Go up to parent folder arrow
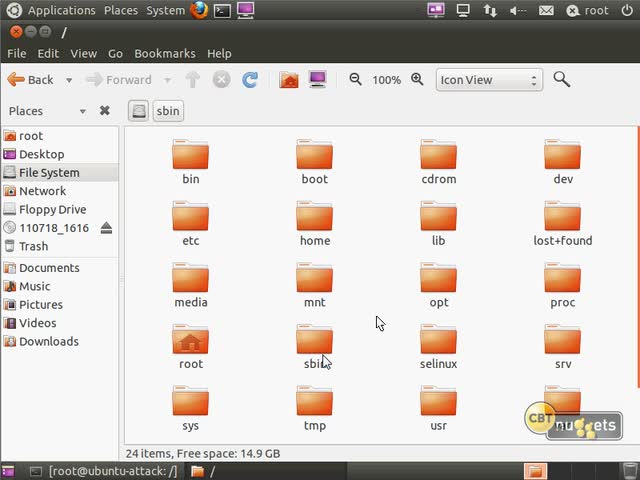The height and width of the screenshot is (480, 640). point(193,80)
